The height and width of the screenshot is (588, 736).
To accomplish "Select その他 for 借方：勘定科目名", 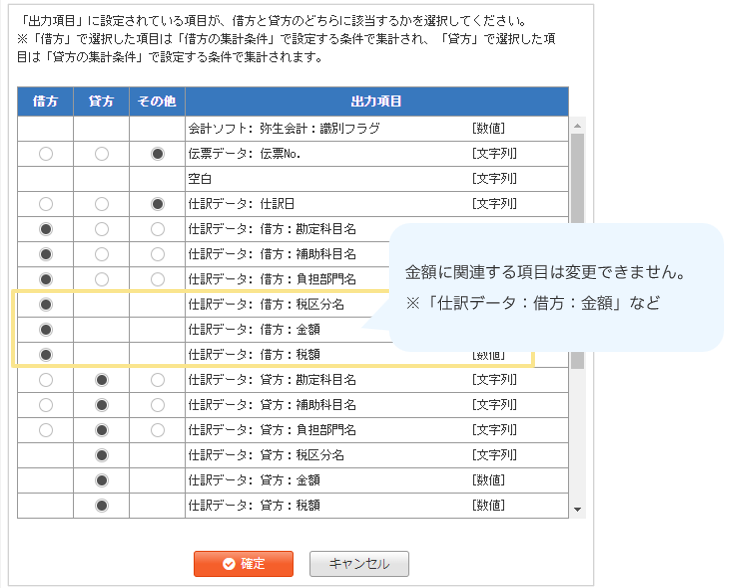I will click(157, 229).
